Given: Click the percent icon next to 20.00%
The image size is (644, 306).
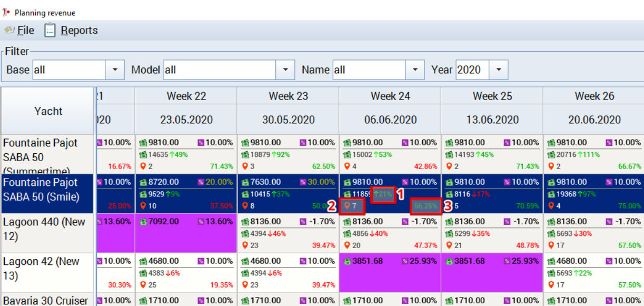Looking at the screenshot, I should pos(201,182).
